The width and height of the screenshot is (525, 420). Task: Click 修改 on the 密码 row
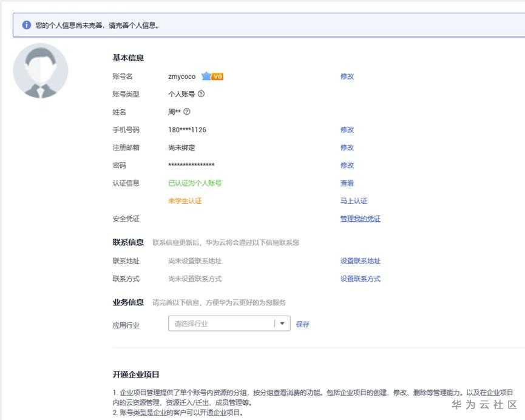[347, 165]
